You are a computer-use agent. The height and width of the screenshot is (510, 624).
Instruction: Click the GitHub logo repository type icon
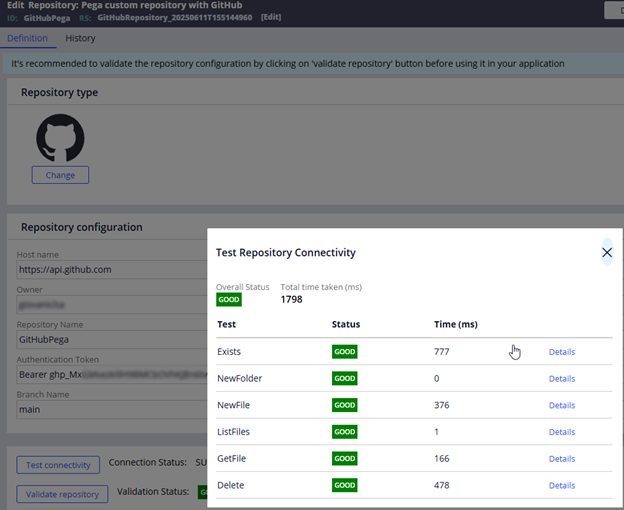[60, 138]
